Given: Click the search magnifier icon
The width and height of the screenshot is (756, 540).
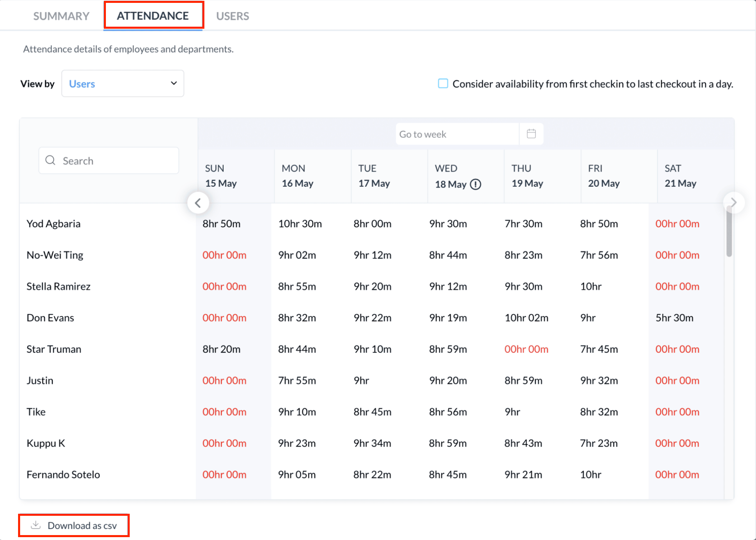Looking at the screenshot, I should point(50,160).
